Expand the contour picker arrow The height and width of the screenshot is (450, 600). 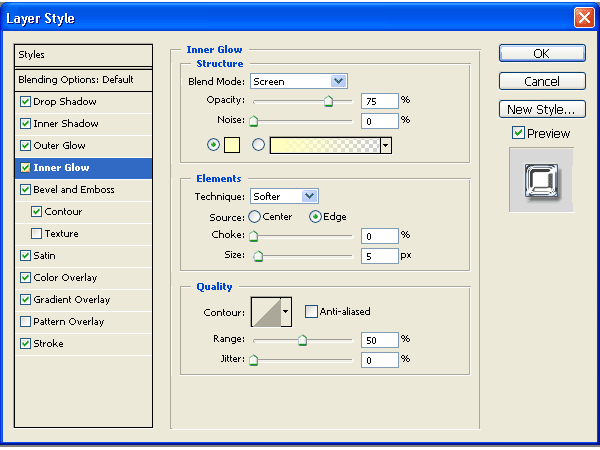286,312
